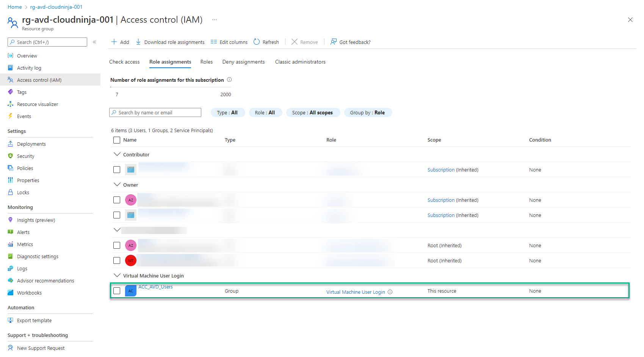This screenshot has width=644, height=357.
Task: Open Overview in the sidebar
Action: (x=27, y=56)
